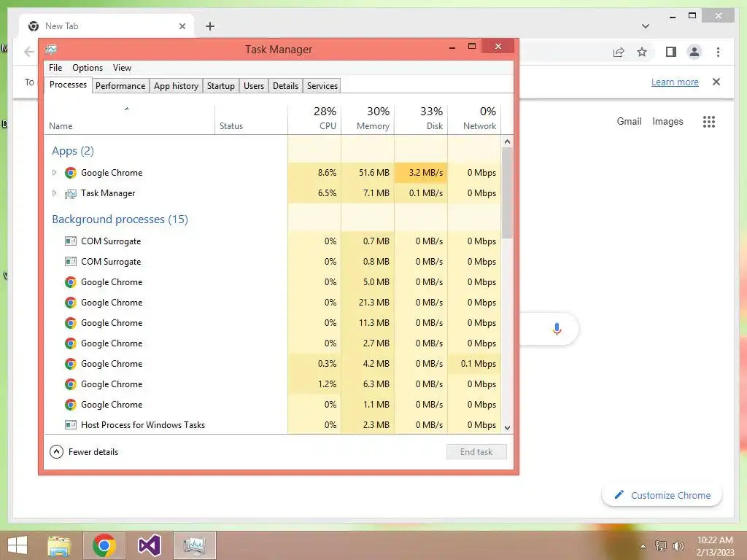This screenshot has width=747, height=560.
Task: Select the second COM Surrogate process
Action: 273,262
